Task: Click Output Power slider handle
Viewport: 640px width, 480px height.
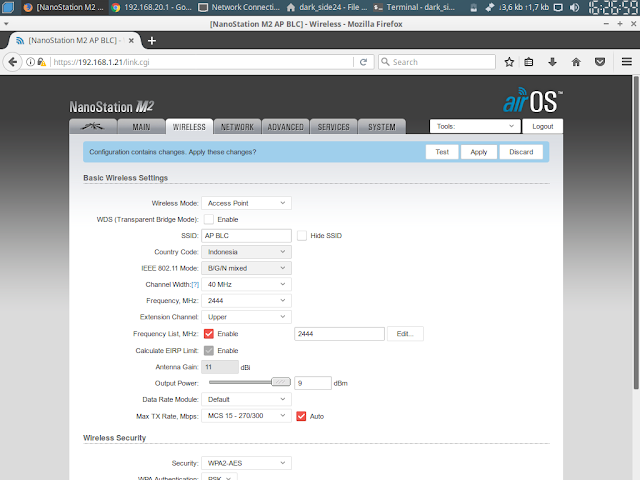Action: coord(280,382)
